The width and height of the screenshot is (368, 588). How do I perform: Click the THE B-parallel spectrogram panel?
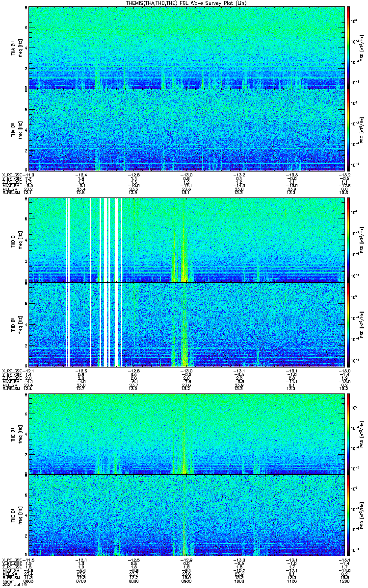point(186,515)
